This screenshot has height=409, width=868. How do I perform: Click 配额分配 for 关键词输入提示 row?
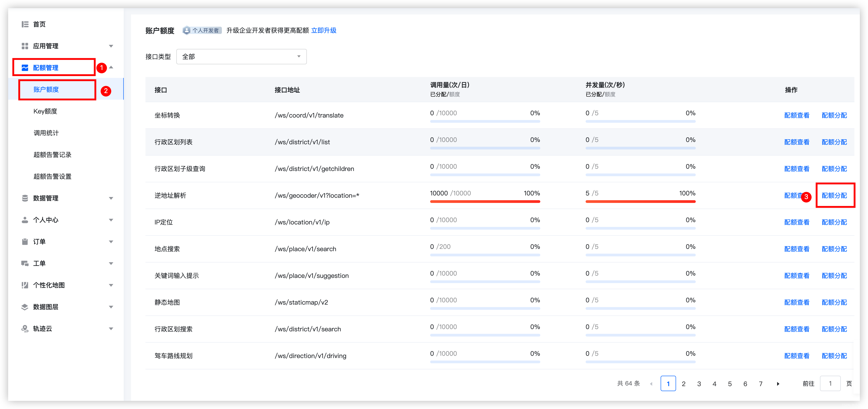[x=834, y=276]
